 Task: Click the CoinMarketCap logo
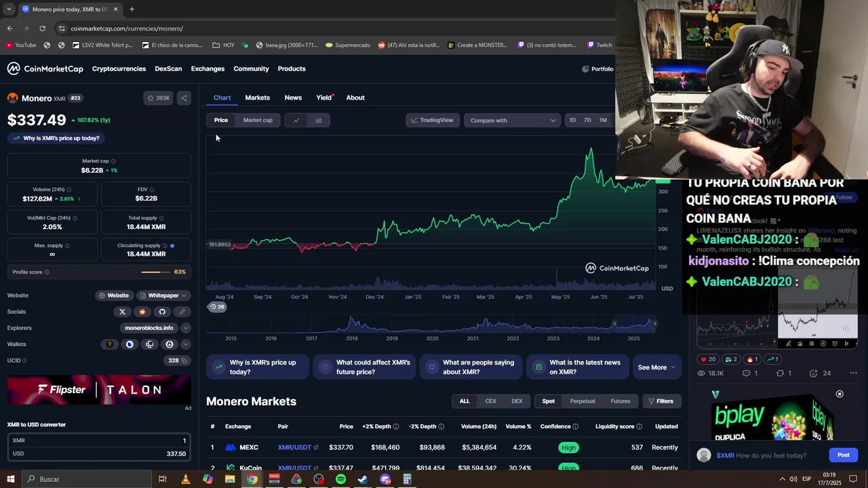[x=45, y=68]
